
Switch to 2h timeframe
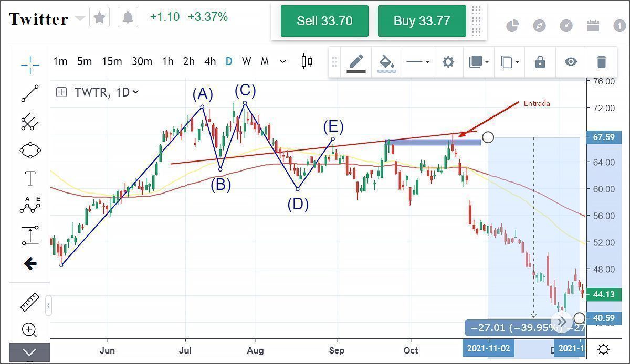[189, 61]
